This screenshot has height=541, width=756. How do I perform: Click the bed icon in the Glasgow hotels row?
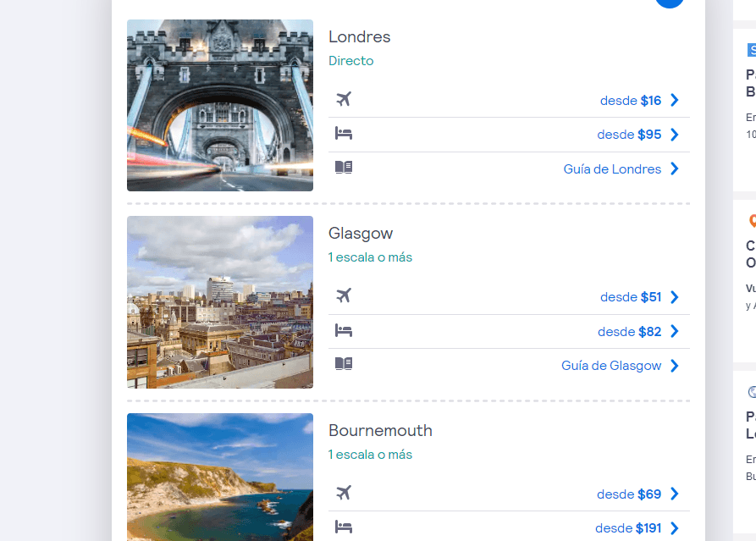(344, 330)
